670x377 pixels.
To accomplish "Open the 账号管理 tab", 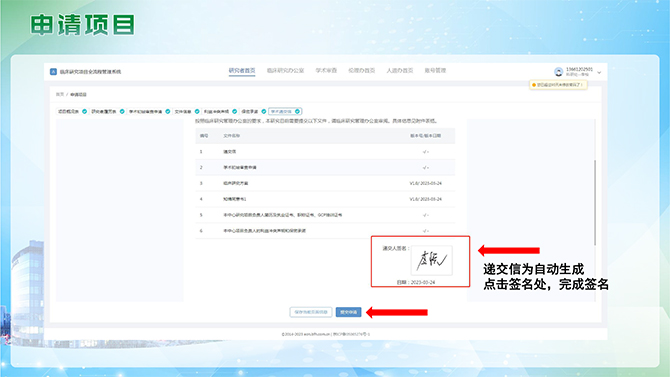I will [435, 71].
